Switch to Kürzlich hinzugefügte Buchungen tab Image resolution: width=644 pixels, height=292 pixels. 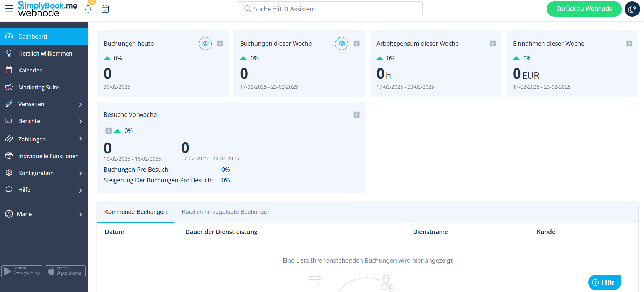[x=226, y=212]
